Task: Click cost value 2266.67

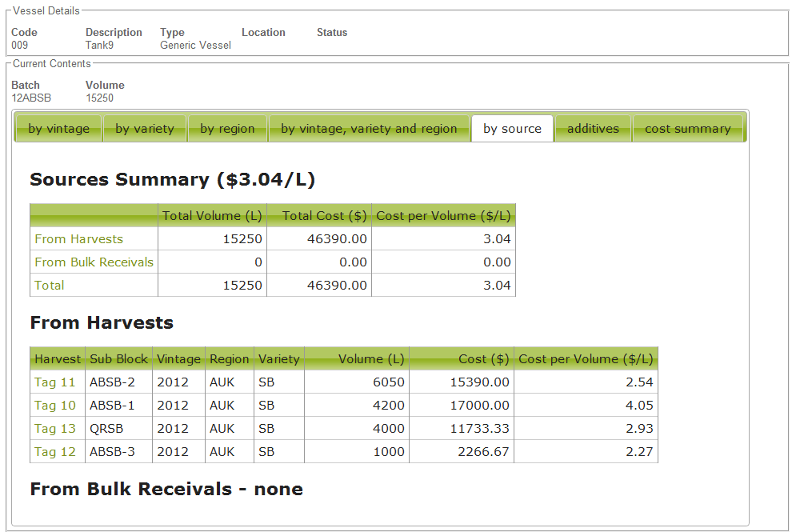Action: (483, 452)
